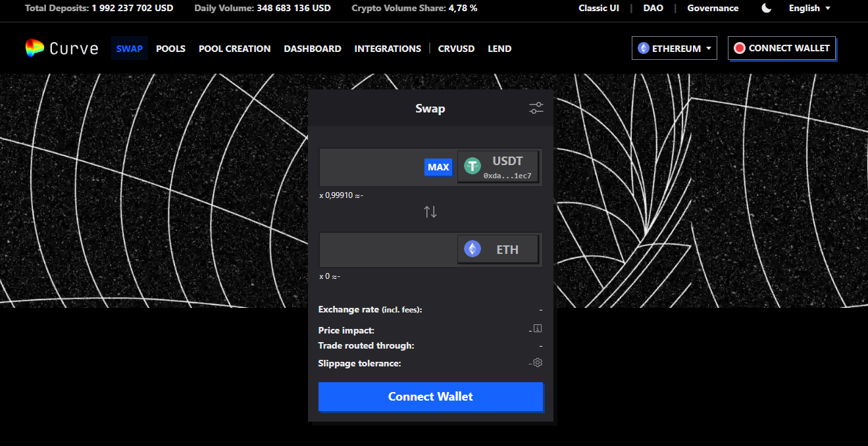This screenshot has width=868, height=446.
Task: Click the red wallet status indicator
Action: pyautogui.click(x=739, y=48)
